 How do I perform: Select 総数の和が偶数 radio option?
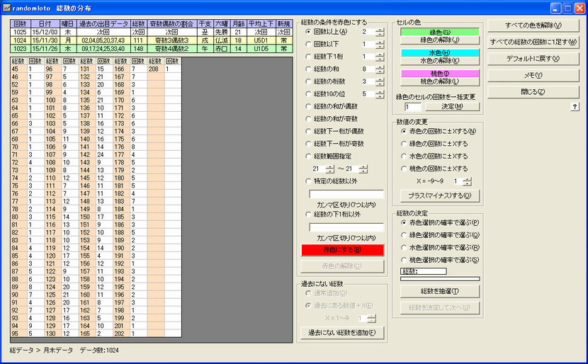[x=308, y=106]
